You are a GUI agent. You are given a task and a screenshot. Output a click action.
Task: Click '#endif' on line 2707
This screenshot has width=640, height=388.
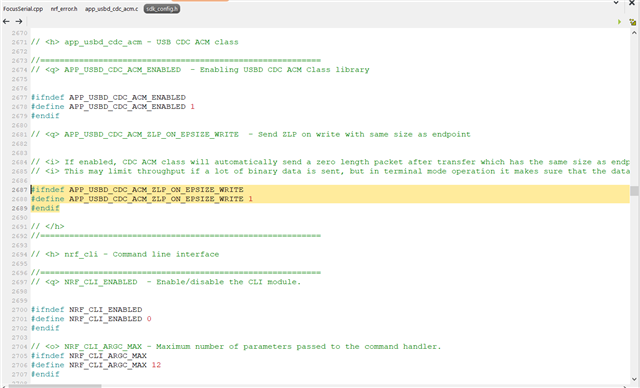tap(45, 374)
